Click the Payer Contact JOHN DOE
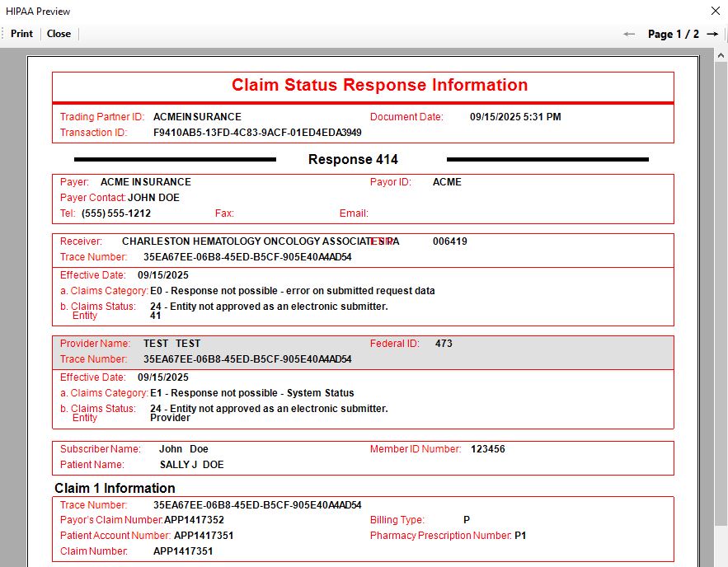This screenshot has width=728, height=567. tap(153, 198)
